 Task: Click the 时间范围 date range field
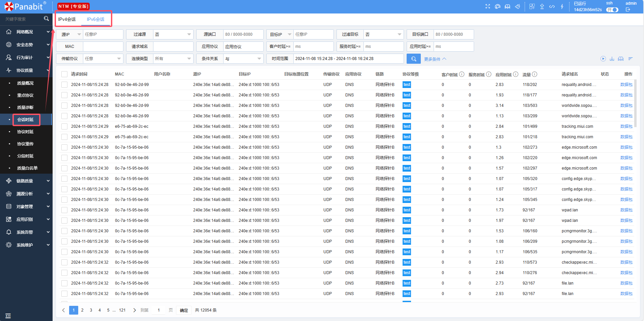348,59
